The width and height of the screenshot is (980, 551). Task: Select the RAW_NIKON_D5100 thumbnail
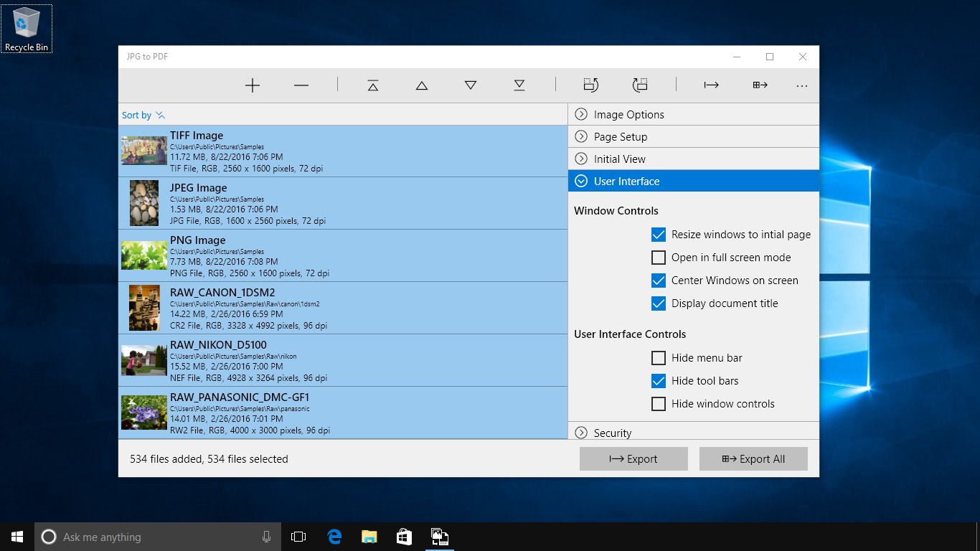143,360
